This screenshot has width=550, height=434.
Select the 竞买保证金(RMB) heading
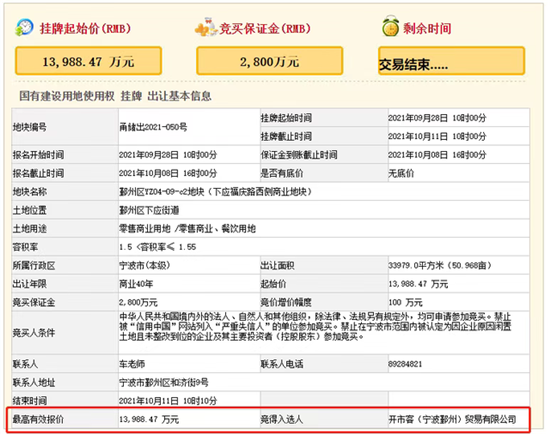coord(265,28)
